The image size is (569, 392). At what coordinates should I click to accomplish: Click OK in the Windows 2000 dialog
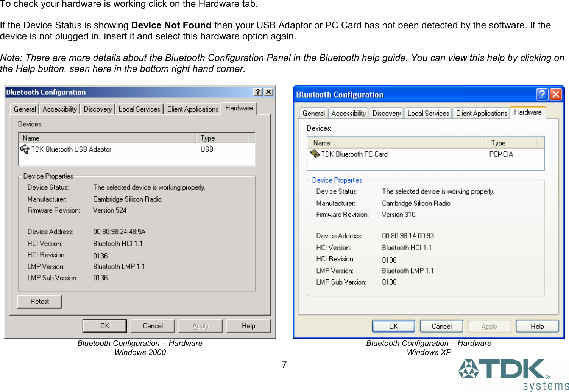coord(104,326)
